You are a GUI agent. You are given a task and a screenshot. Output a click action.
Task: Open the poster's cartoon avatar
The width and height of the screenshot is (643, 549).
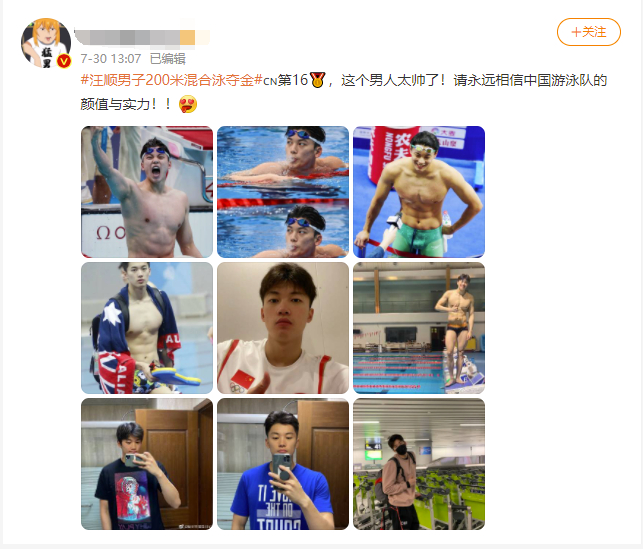(46, 43)
